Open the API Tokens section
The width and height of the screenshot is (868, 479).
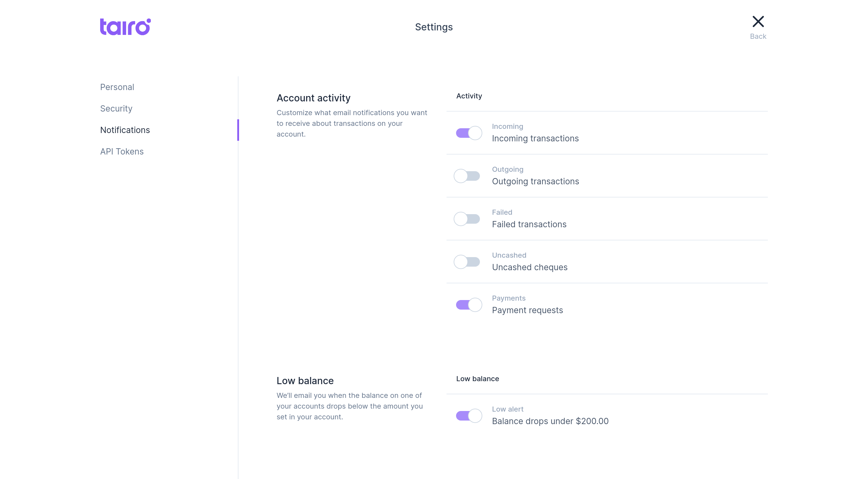(x=122, y=152)
